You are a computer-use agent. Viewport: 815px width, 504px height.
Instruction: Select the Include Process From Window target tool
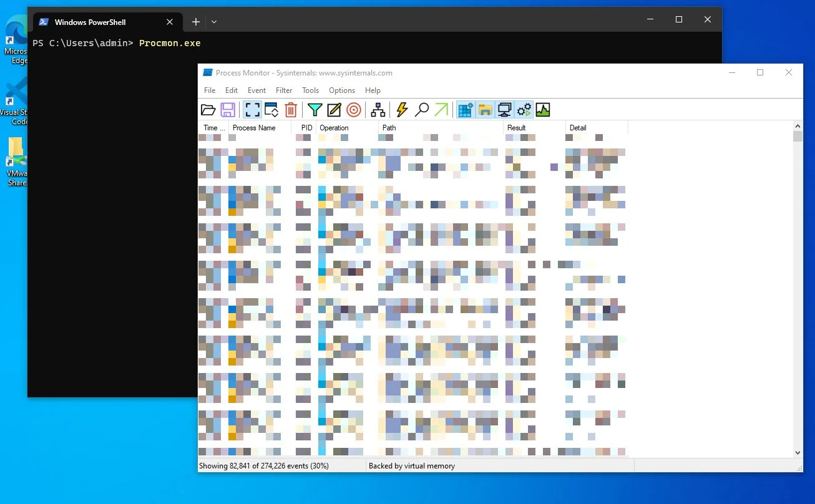click(354, 109)
